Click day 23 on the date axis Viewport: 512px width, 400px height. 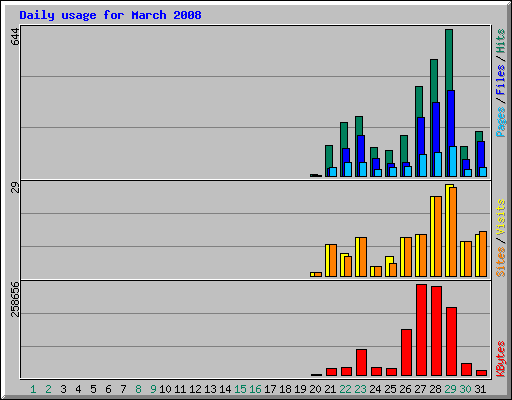point(360,389)
